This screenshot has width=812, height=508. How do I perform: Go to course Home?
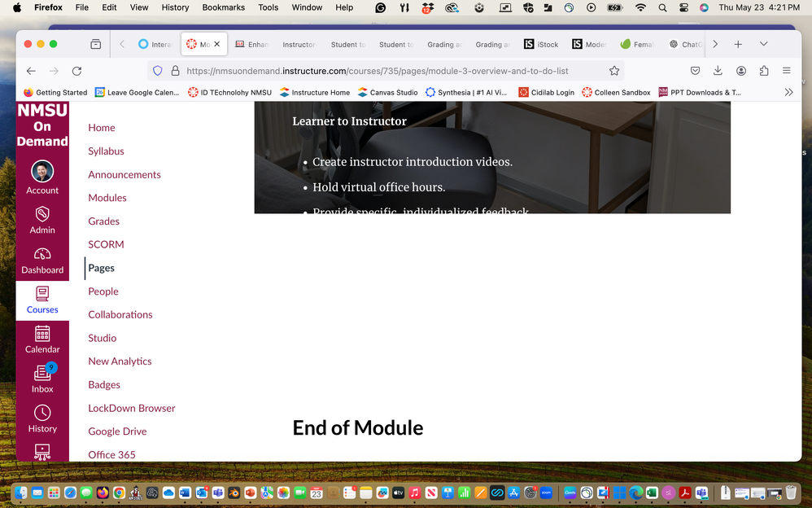coord(102,128)
